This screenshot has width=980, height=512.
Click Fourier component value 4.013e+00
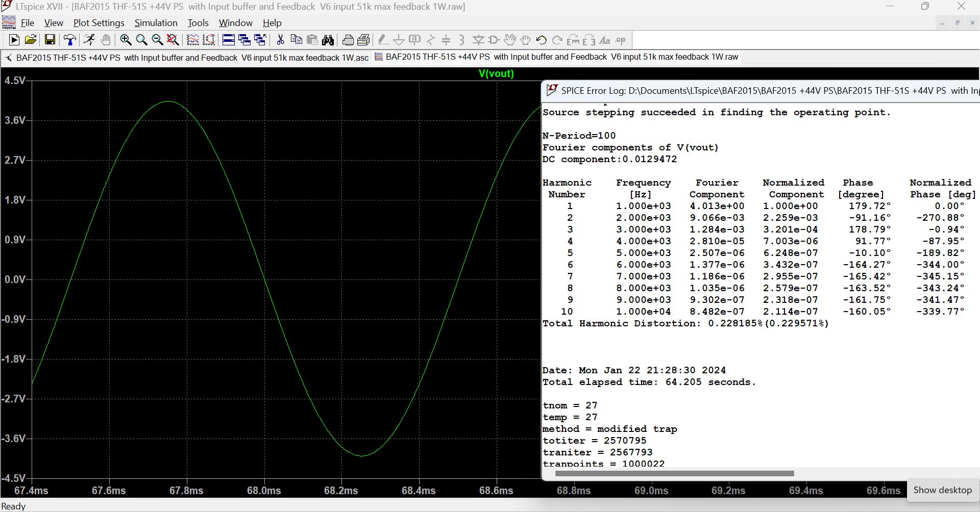[x=717, y=206]
